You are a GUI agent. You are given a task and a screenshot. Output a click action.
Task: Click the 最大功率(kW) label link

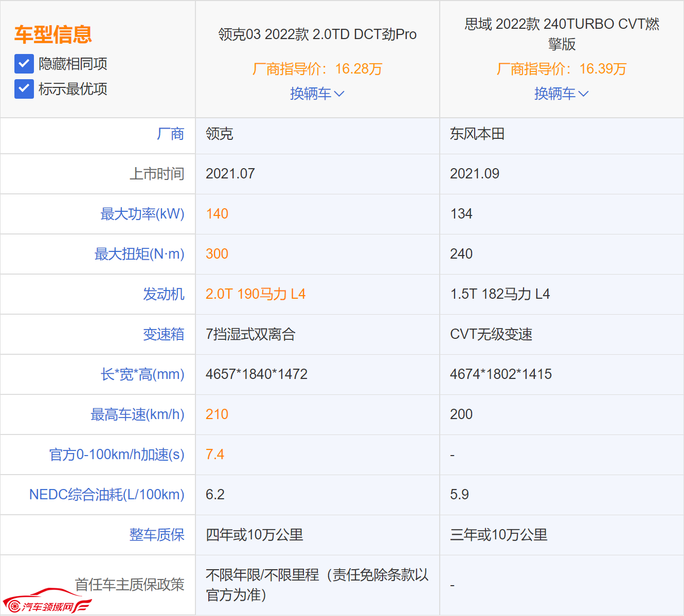point(142,214)
